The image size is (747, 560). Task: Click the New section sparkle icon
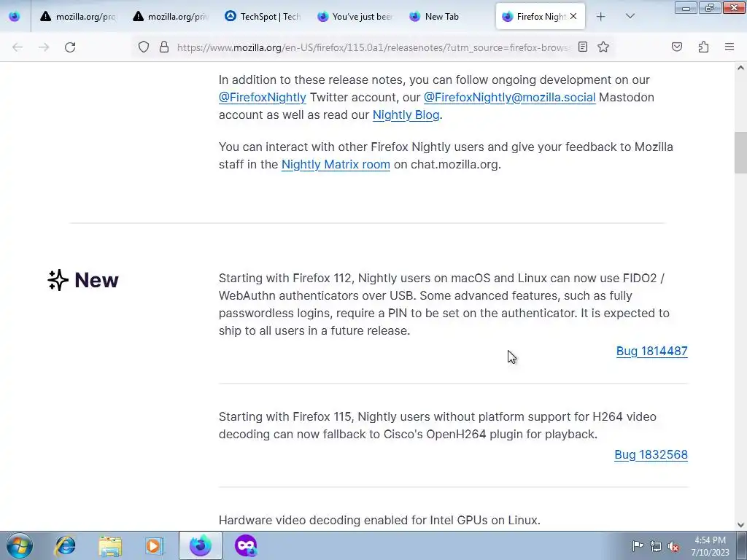point(58,280)
